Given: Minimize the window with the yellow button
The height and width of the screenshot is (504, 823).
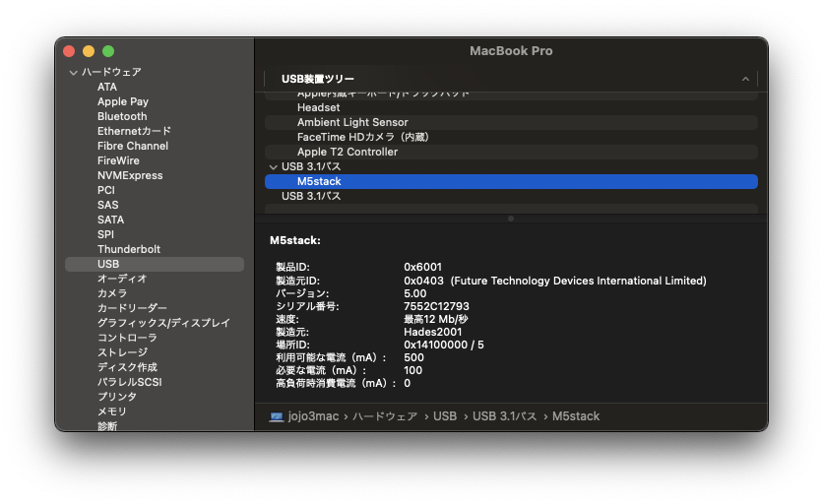Looking at the screenshot, I should pyautogui.click(x=89, y=51).
